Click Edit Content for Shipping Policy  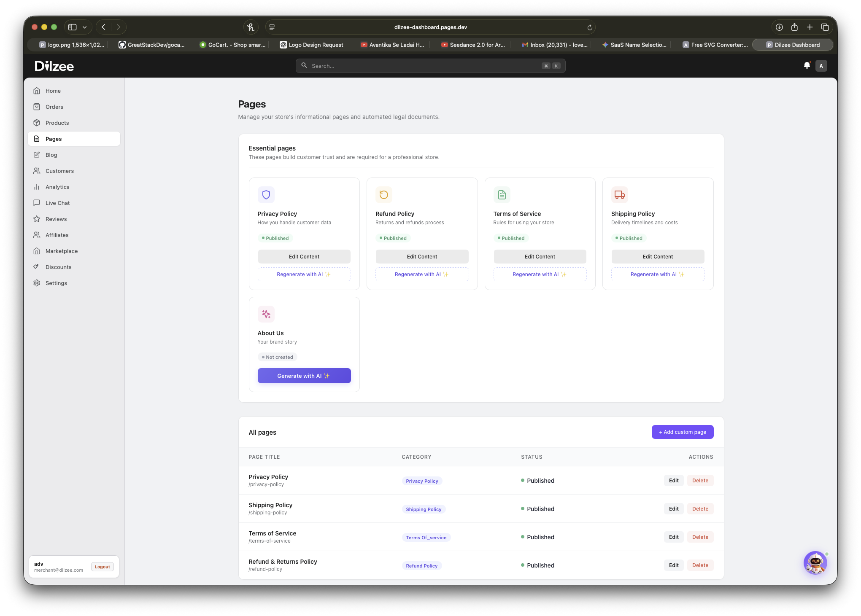(658, 256)
